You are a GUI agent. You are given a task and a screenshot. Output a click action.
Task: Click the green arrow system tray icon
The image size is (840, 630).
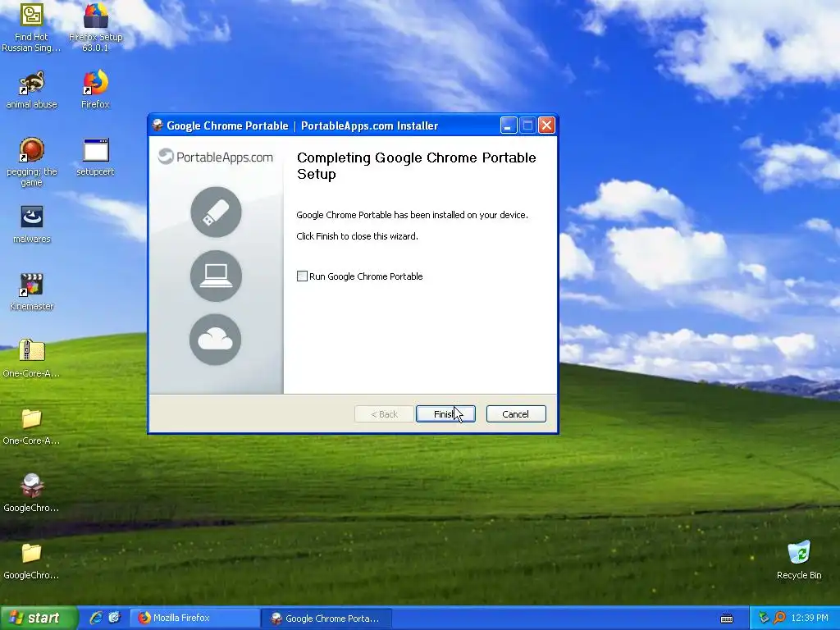click(x=764, y=618)
